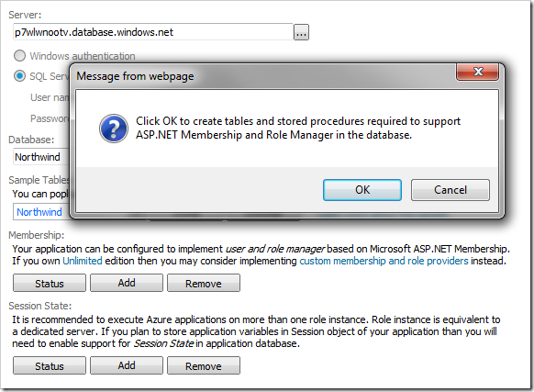Check Session State status button
Screen dimensions: 534x392
pyautogui.click(x=50, y=365)
